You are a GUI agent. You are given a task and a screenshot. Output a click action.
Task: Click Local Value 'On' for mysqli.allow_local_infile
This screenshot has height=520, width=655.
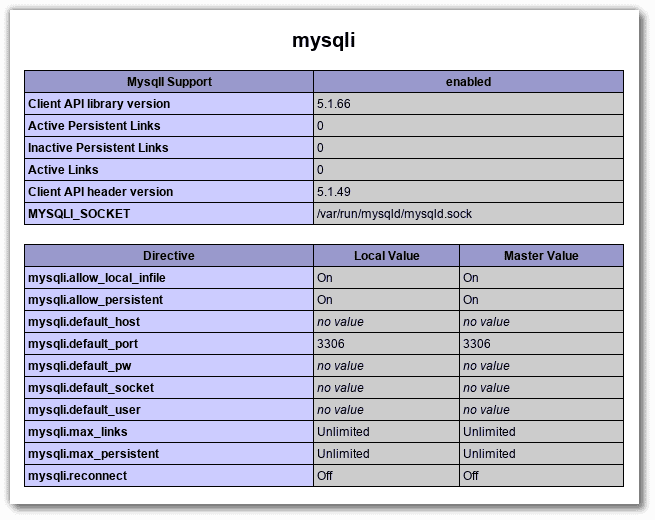coord(325,278)
